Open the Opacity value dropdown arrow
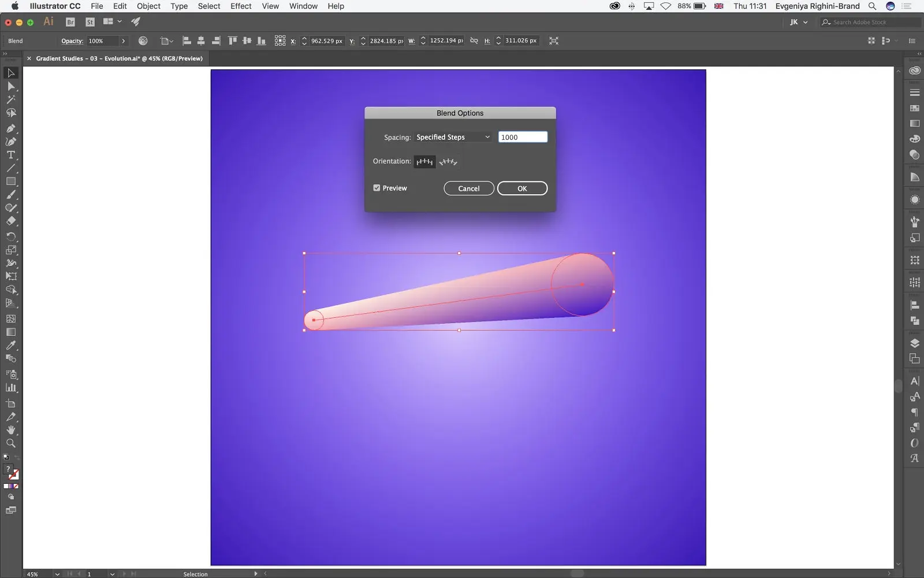Image resolution: width=924 pixels, height=578 pixels. click(124, 41)
